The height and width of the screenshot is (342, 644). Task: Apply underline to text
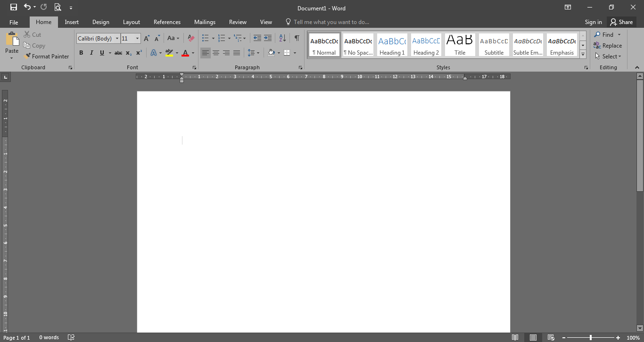pos(102,53)
